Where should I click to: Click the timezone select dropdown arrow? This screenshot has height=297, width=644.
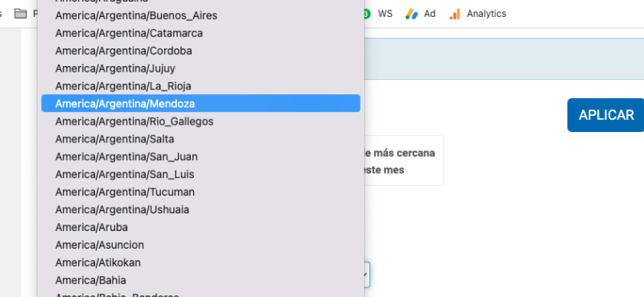click(365, 274)
